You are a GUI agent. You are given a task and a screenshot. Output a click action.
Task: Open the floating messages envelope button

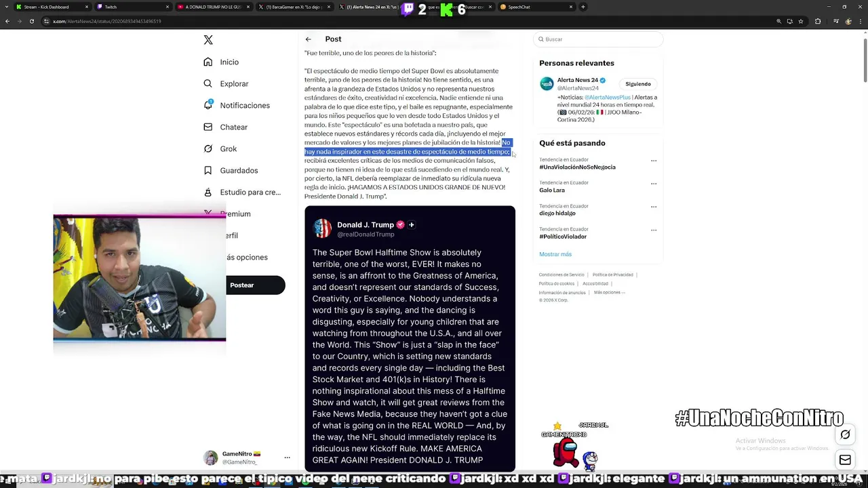click(845, 460)
